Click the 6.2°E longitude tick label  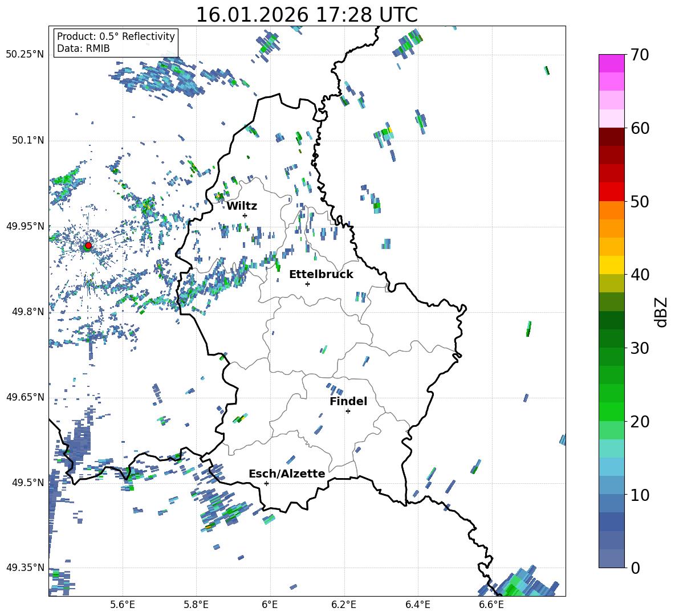344,603
